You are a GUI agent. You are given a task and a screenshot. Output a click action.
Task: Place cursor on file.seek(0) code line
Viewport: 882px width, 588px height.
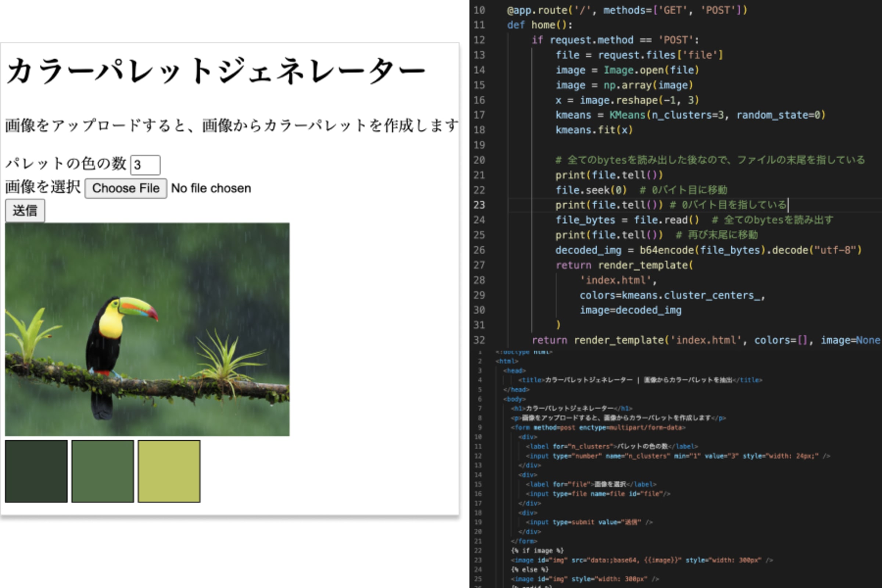pos(591,190)
